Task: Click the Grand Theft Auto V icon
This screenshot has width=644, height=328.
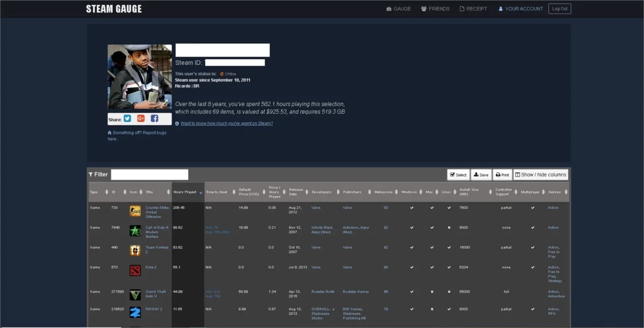Action: [135, 295]
